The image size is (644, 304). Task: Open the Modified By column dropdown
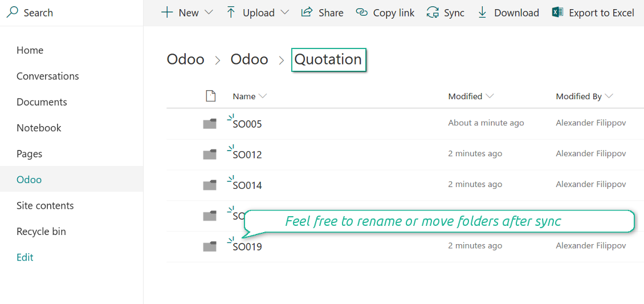coord(609,96)
